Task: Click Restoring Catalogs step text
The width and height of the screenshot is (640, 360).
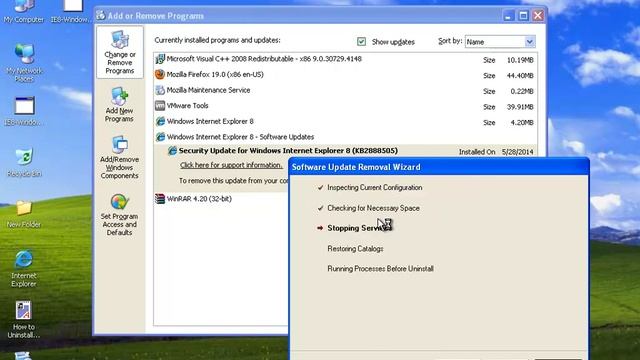Action: pyautogui.click(x=355, y=249)
